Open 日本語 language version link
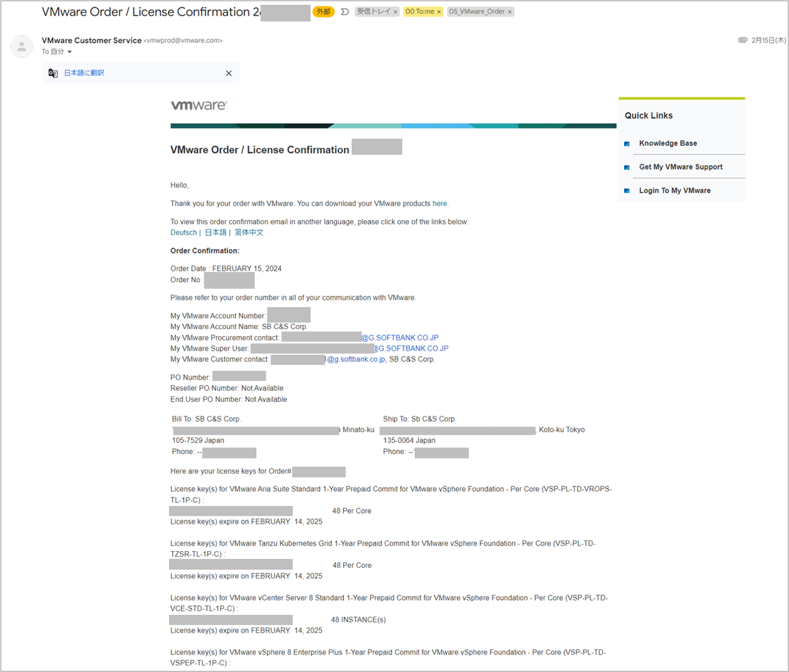789x672 pixels. (x=216, y=233)
